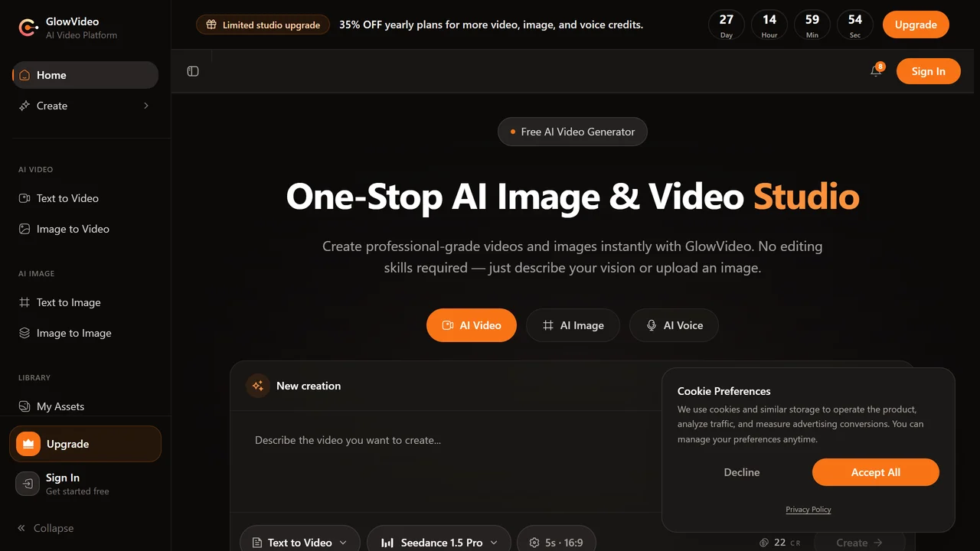Collapse the sidebar with the double-chevron
This screenshot has width=980, height=551.
click(x=21, y=528)
